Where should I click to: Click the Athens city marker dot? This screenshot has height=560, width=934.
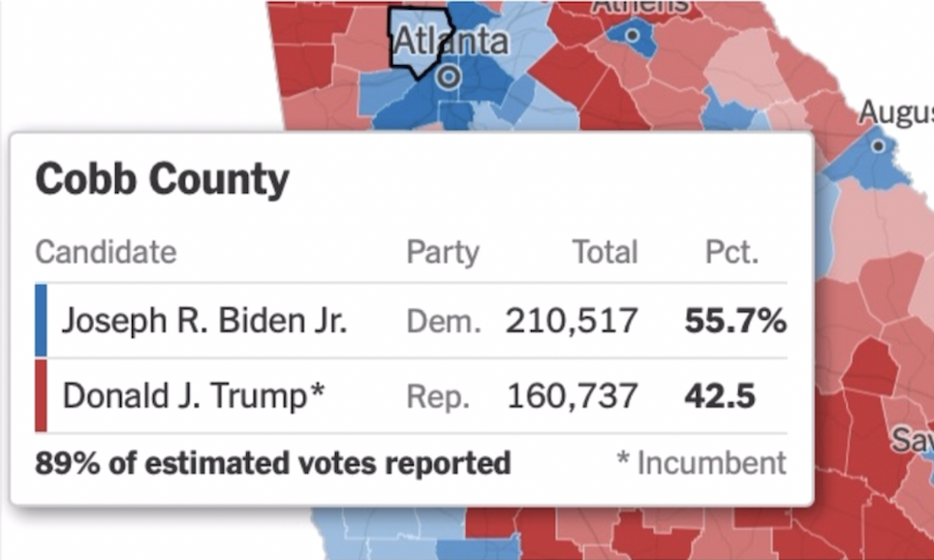(x=632, y=35)
